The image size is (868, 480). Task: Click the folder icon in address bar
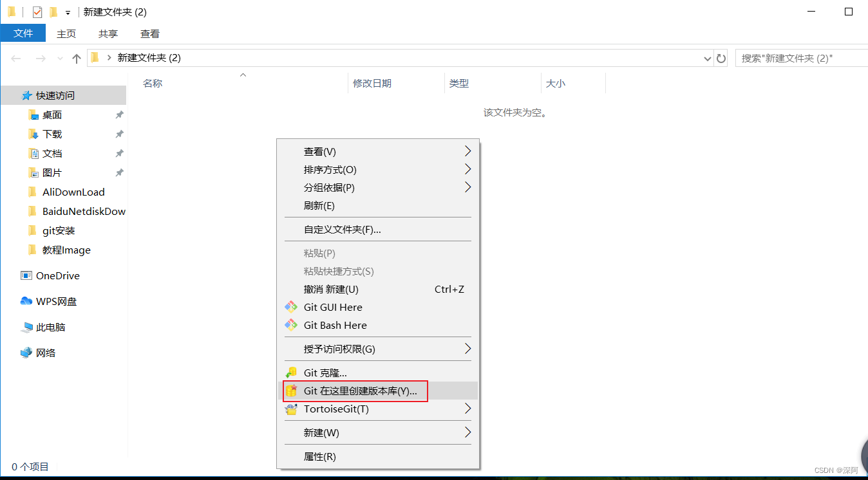click(x=95, y=58)
